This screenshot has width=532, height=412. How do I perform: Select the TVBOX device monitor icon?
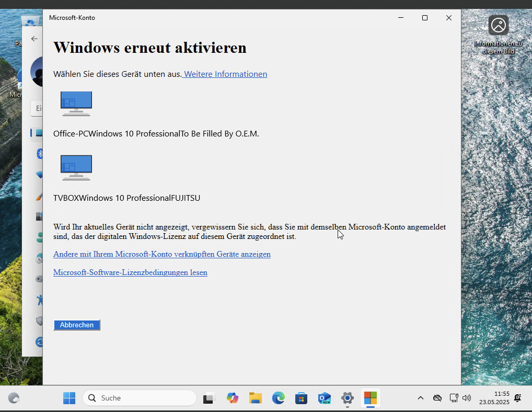pos(76,168)
